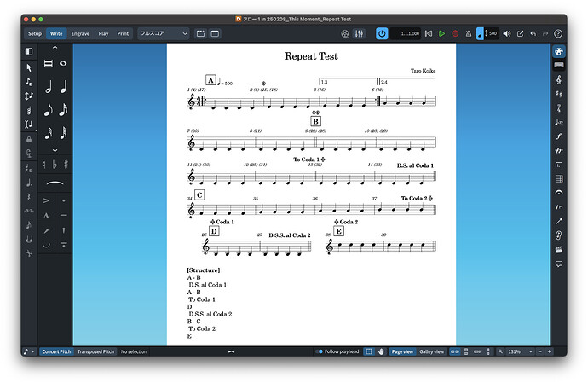Select the double whole note duration

48,63
